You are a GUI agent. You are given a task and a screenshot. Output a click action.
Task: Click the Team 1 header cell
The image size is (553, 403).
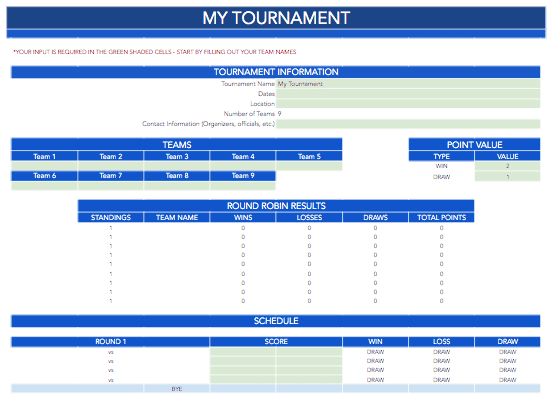(44, 157)
